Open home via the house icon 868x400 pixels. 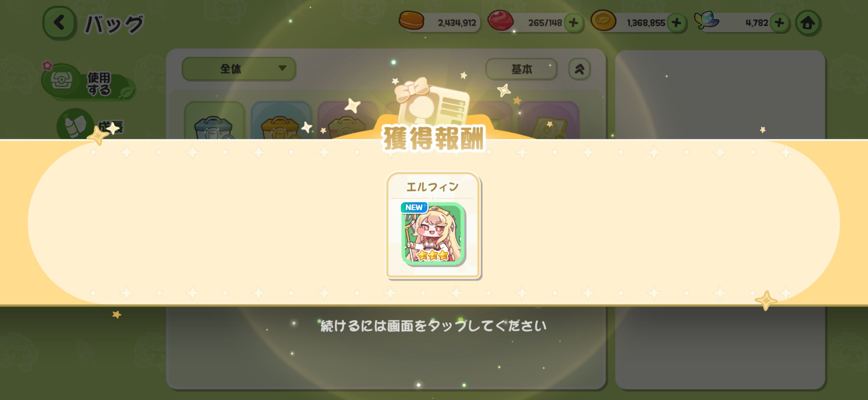[808, 23]
